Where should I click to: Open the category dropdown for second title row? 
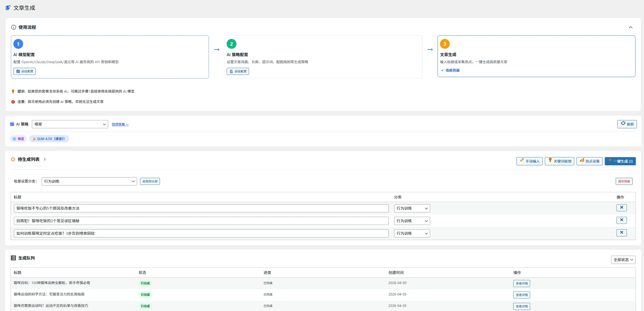coord(412,221)
